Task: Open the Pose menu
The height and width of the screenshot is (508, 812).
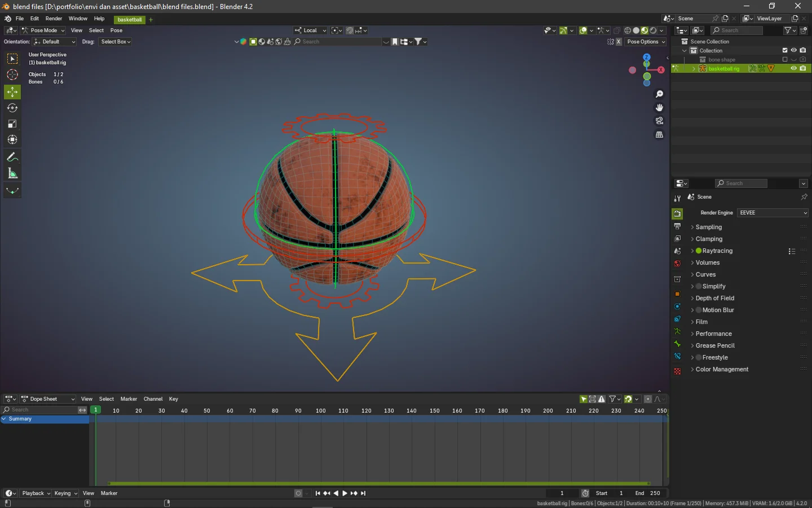Action: point(116,30)
